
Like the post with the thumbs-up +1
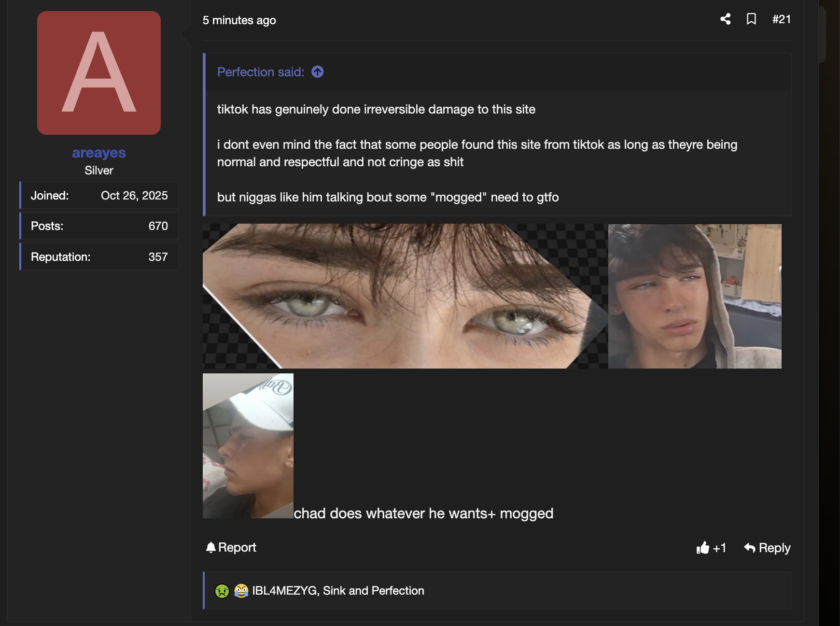point(711,548)
